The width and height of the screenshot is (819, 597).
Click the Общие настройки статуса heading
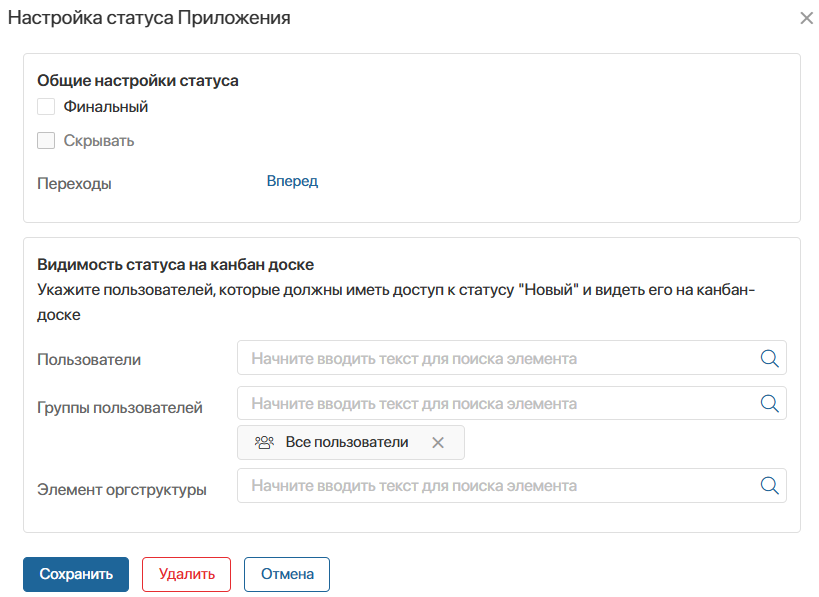[138, 80]
